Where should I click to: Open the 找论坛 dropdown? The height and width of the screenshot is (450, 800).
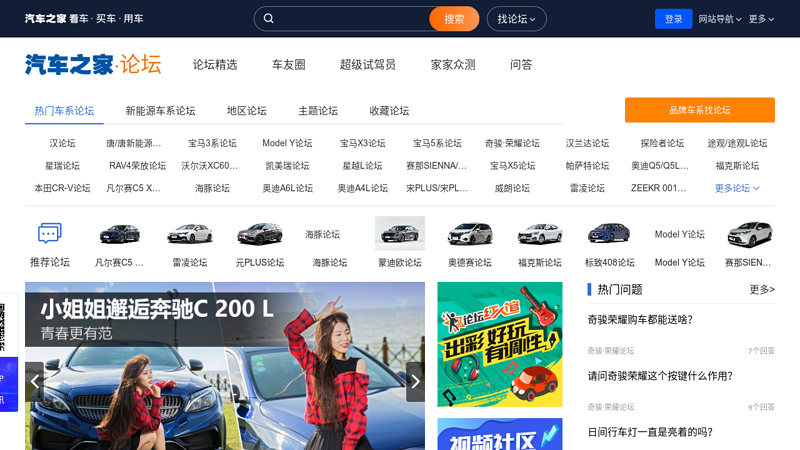516,19
